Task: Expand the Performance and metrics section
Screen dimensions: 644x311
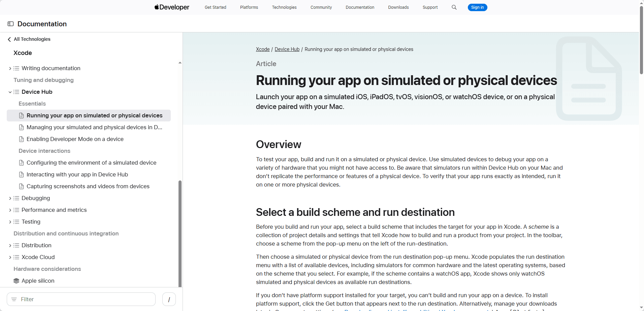Action: tap(10, 210)
